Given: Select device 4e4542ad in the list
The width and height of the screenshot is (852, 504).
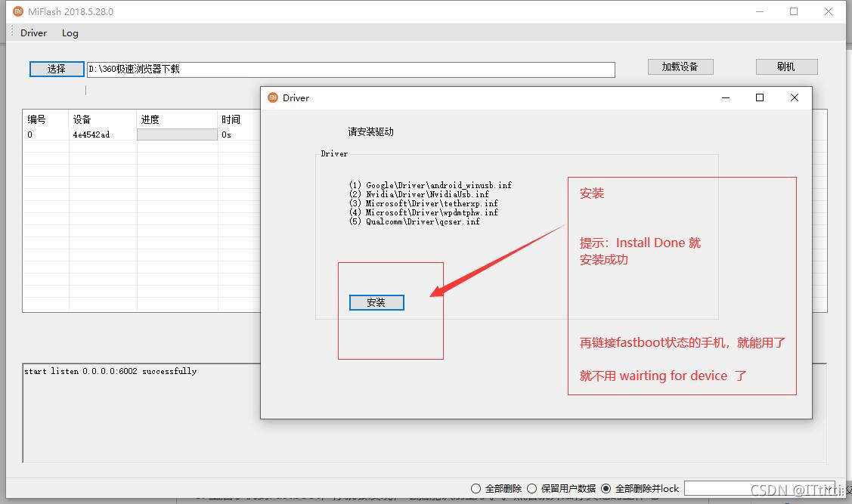Looking at the screenshot, I should tap(91, 135).
